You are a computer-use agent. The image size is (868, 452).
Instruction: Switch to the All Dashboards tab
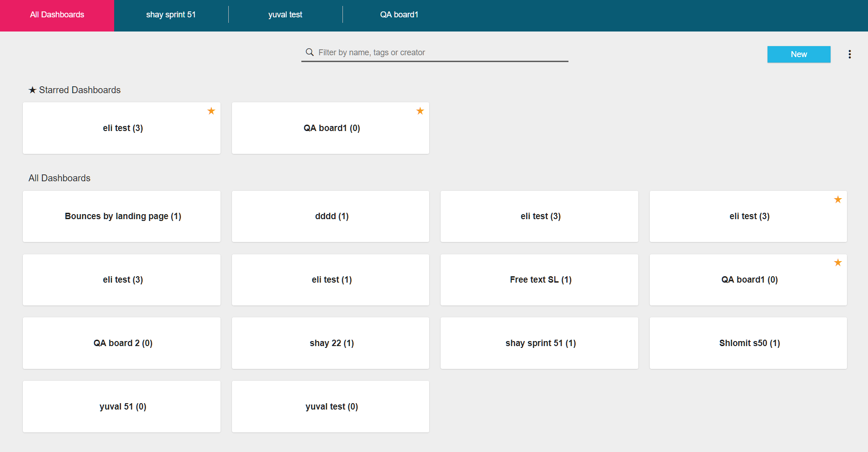pos(57,14)
